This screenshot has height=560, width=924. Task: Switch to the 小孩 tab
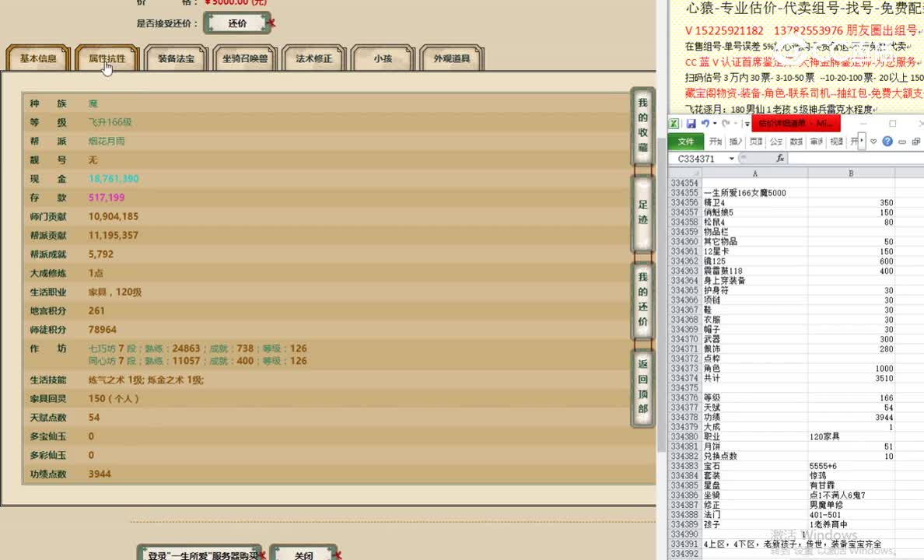(383, 57)
